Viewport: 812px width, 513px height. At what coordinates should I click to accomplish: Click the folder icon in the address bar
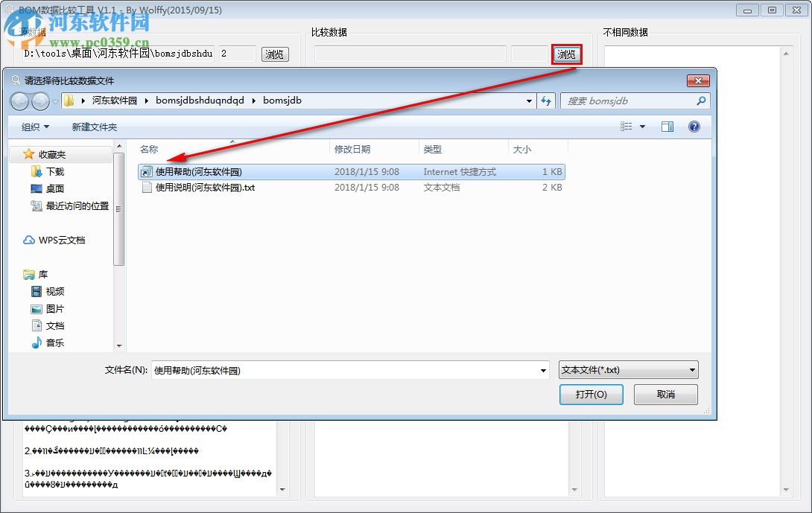[69, 101]
